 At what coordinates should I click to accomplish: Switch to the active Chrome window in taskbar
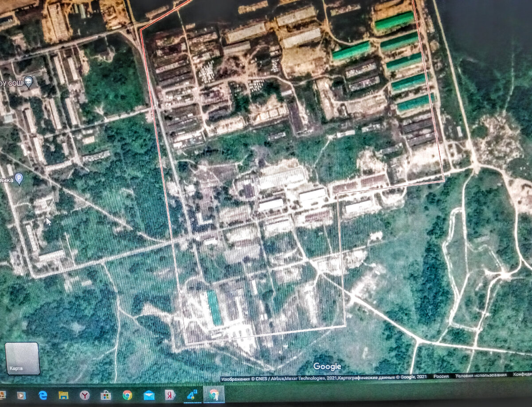tap(214, 395)
